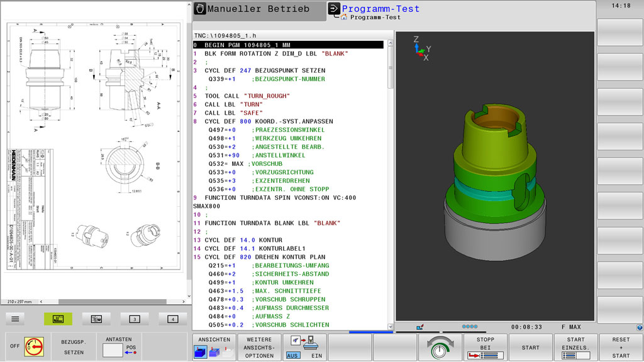Click the Q532= MAX VORSCHUB line
The image size is (644, 362).
(245, 164)
